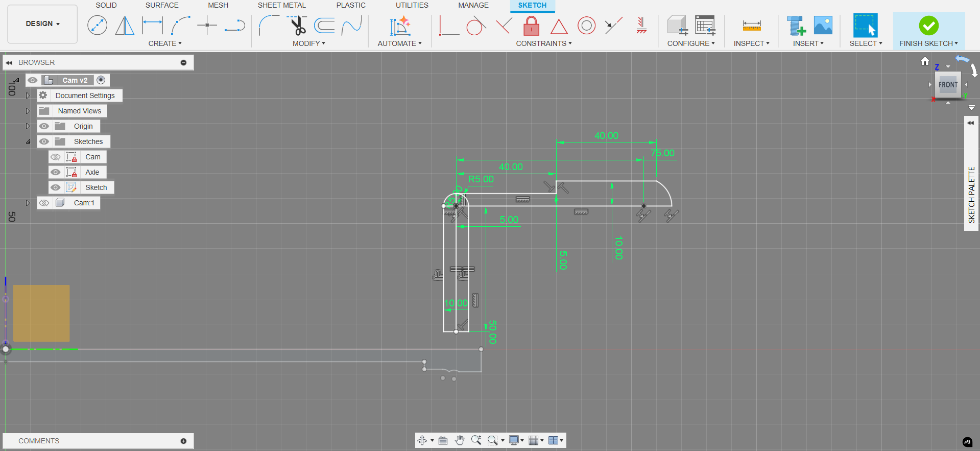Open the Configure model icon

[678, 25]
